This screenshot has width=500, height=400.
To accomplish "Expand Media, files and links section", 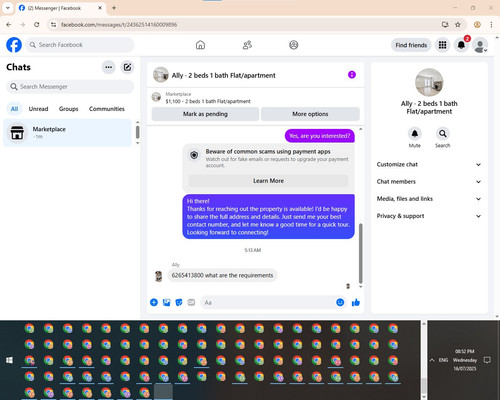I will (x=429, y=199).
